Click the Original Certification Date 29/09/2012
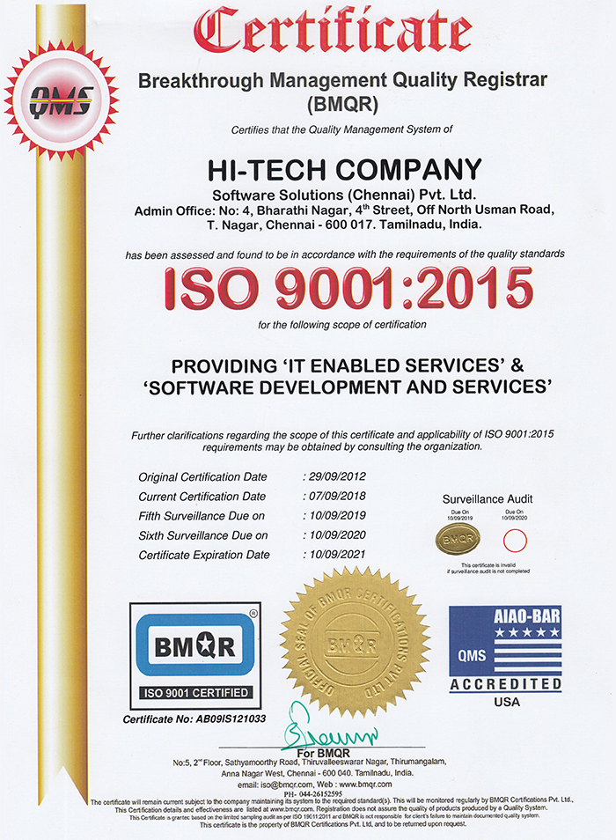616x840 pixels. pyautogui.click(x=334, y=476)
